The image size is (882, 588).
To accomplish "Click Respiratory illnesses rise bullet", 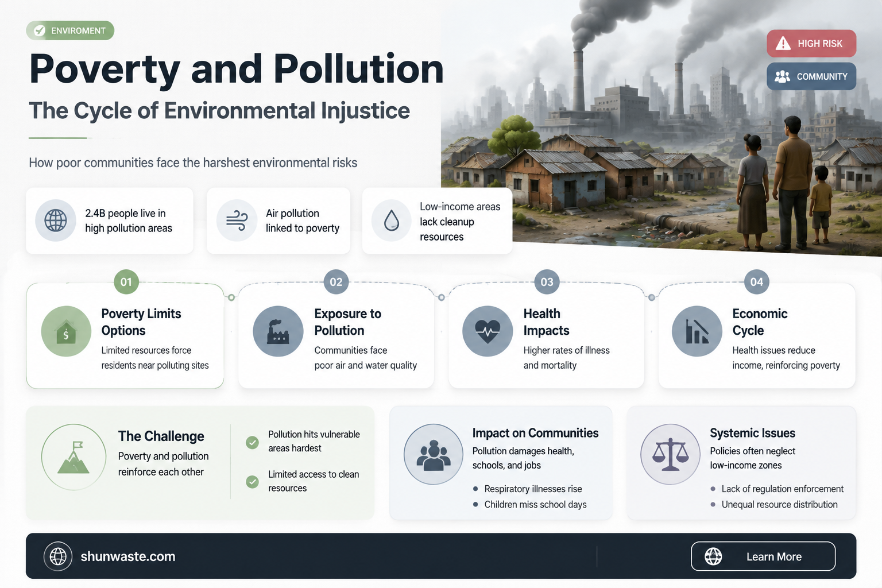I will (533, 489).
